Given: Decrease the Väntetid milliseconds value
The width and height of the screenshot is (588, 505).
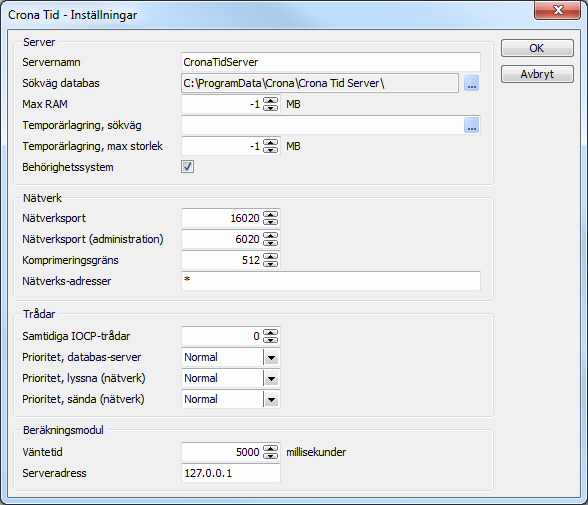Looking at the screenshot, I should (270, 456).
